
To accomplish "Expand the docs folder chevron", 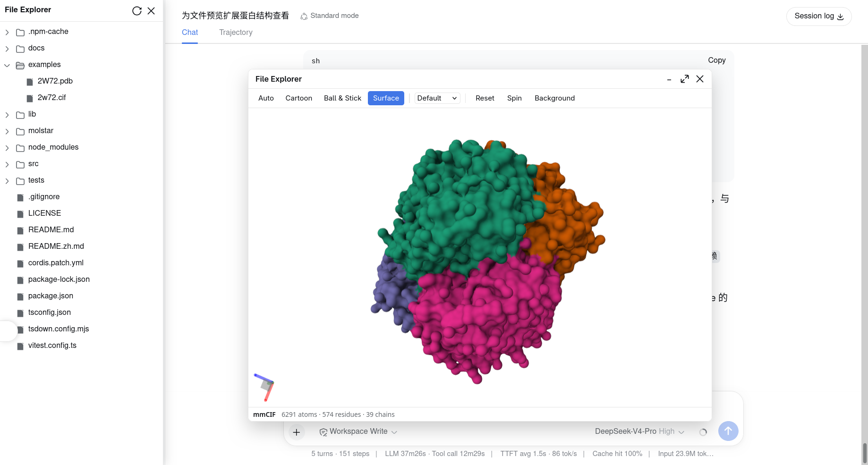I will (x=7, y=49).
